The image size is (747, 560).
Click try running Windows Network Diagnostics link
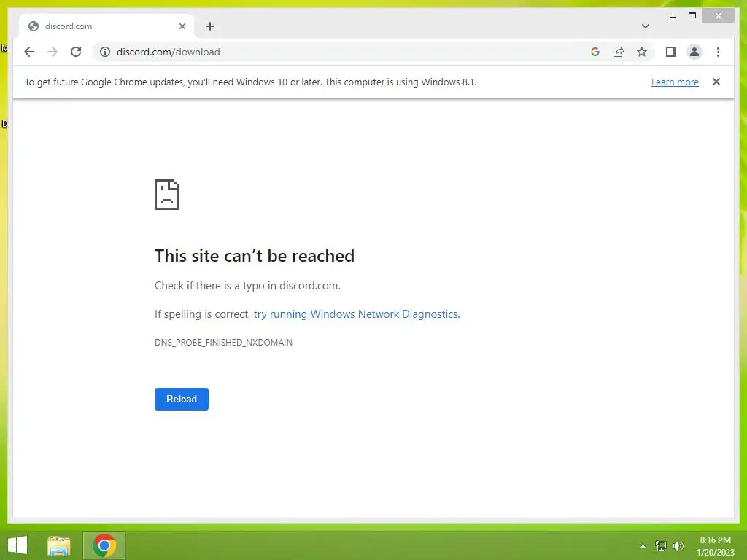[356, 314]
